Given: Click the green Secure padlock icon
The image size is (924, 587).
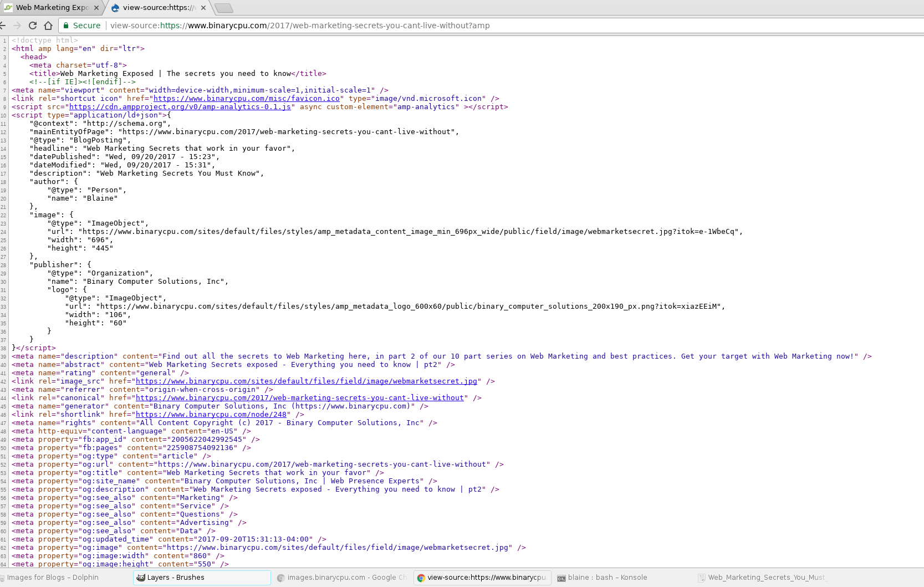Looking at the screenshot, I should coord(66,25).
